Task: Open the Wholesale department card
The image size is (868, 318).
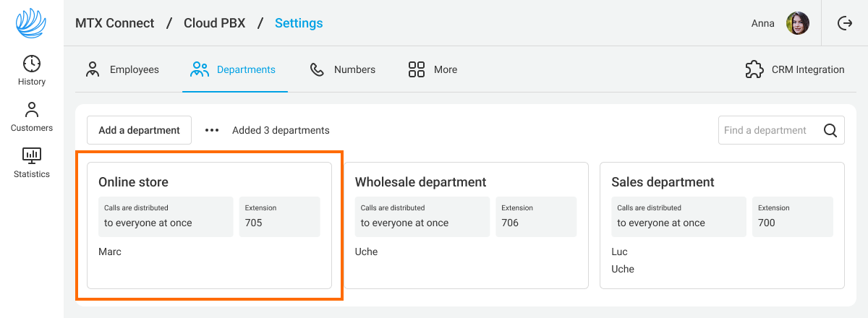Action: tap(465, 225)
